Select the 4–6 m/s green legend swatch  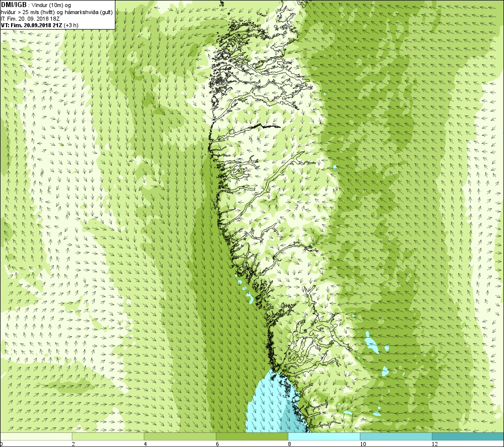tap(180, 436)
